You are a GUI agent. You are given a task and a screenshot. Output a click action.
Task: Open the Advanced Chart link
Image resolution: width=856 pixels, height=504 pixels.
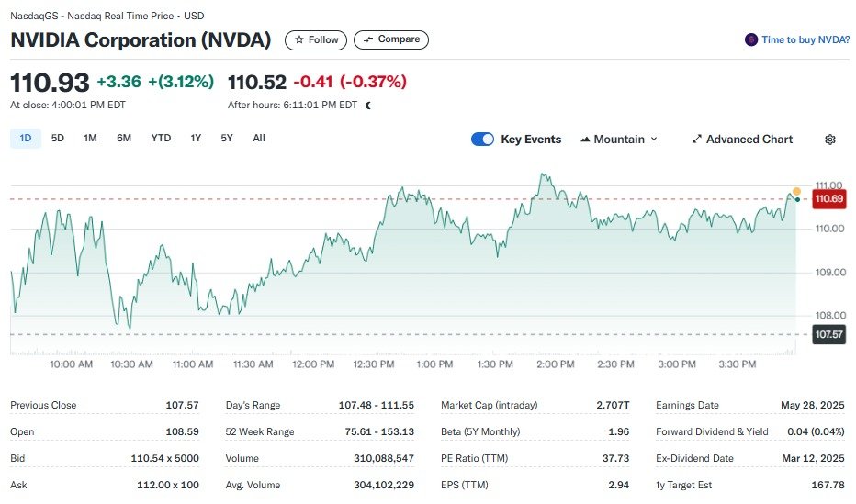[749, 140]
